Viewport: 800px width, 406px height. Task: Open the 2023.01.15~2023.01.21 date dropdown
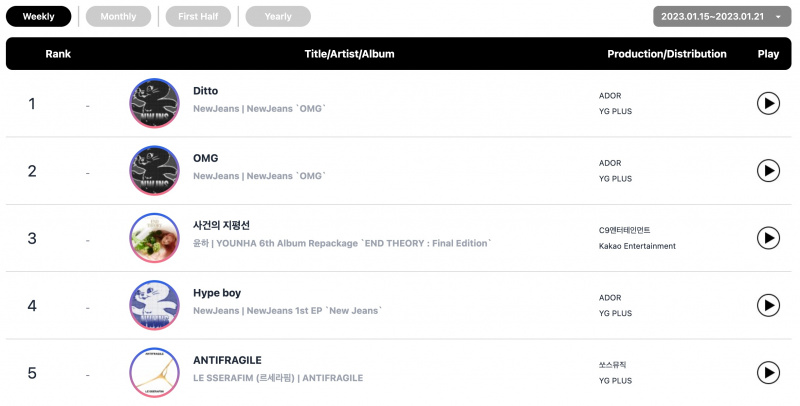(x=722, y=16)
